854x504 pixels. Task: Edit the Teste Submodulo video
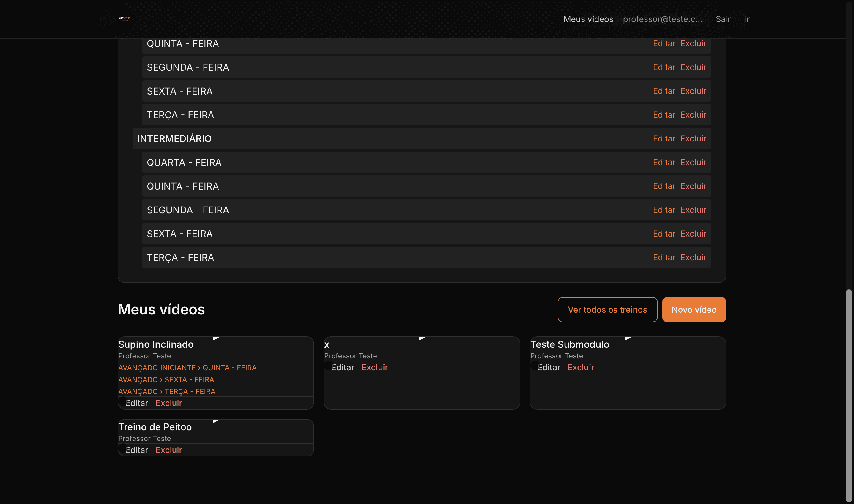(549, 368)
